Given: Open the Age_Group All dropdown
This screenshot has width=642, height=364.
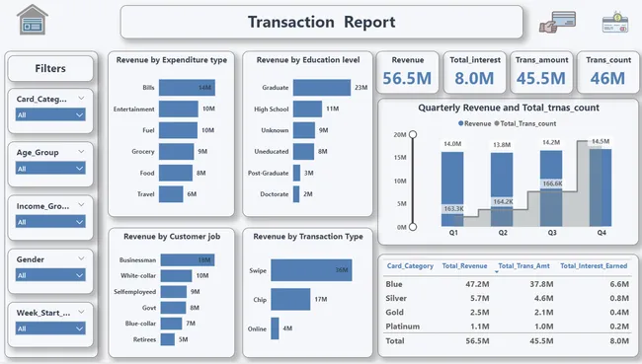Looking at the screenshot, I should [x=50, y=168].
